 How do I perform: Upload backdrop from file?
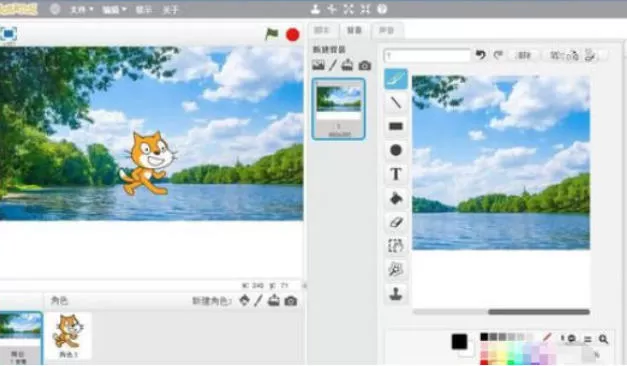(347, 65)
